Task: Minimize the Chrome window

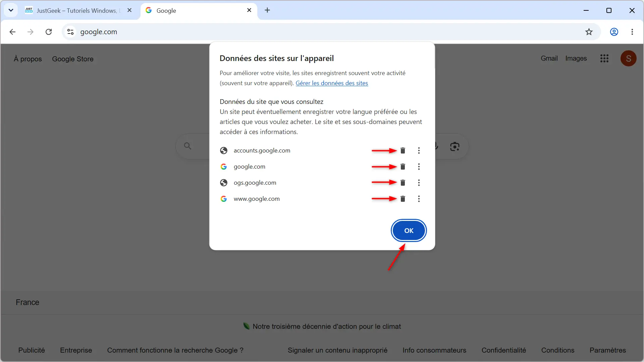Action: tap(586, 10)
